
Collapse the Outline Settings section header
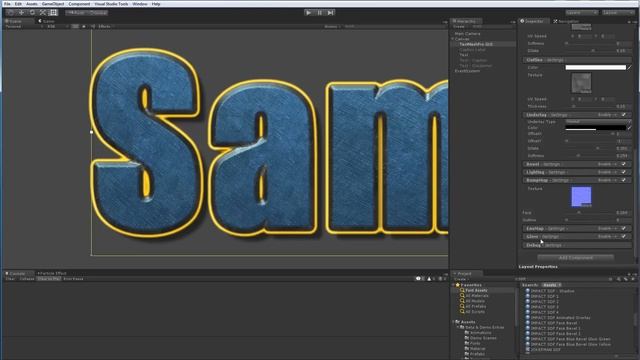[577, 60]
